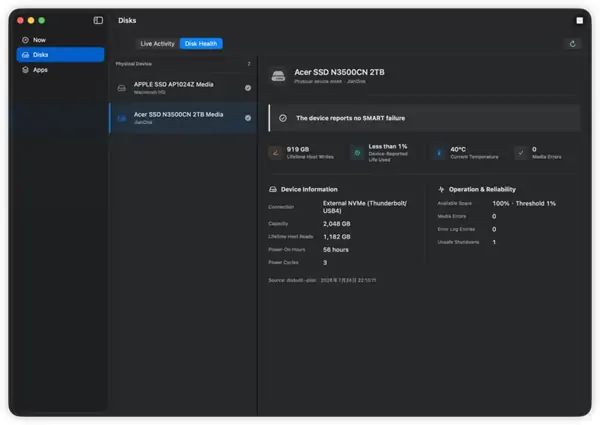The image size is (600, 425).
Task: Click the health checkmark beside APPLE SSD
Action: 248,88
